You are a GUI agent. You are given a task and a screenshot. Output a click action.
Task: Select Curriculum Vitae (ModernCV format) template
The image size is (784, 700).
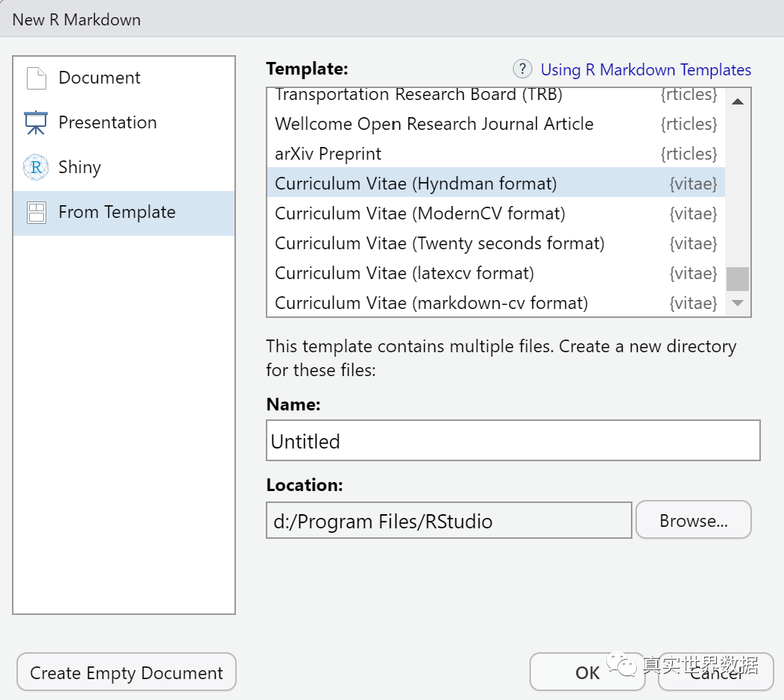point(420,213)
